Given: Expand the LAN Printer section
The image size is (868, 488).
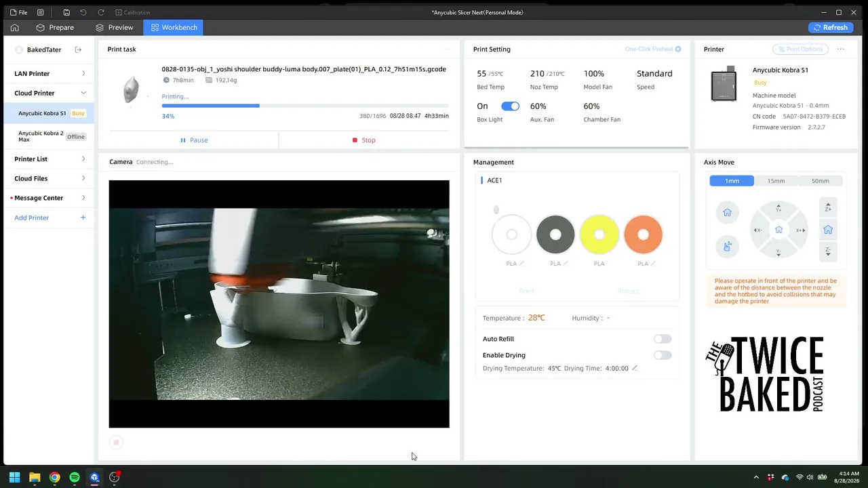Looking at the screenshot, I should pyautogui.click(x=50, y=73).
